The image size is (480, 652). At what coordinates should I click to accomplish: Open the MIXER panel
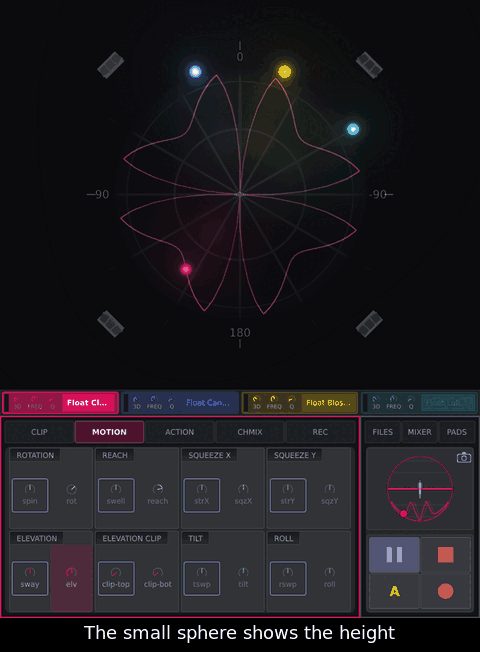pos(419,432)
